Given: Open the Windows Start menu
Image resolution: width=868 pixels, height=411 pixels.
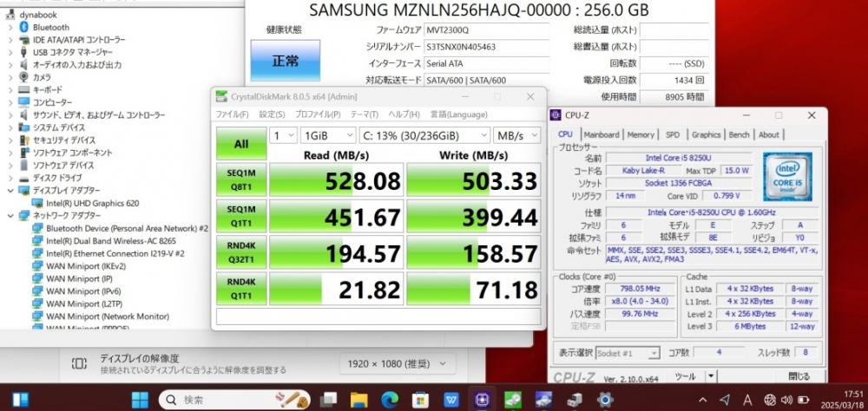Looking at the screenshot, I should click(x=140, y=400).
